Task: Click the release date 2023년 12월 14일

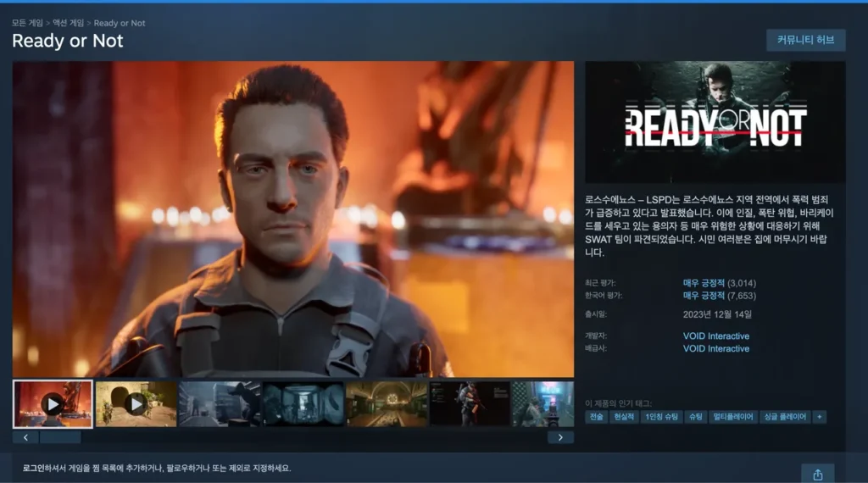Action: pyautogui.click(x=717, y=314)
